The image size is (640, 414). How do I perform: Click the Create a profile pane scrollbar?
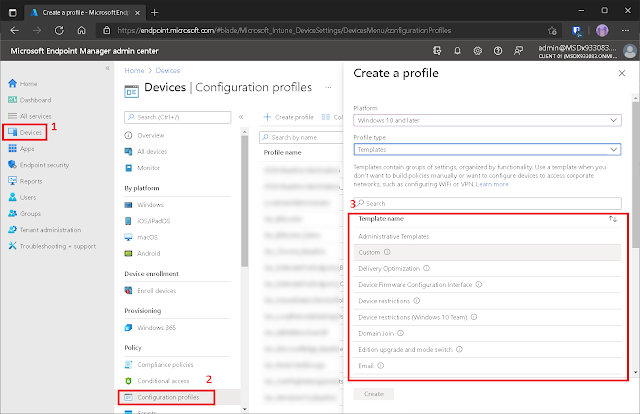point(635,176)
